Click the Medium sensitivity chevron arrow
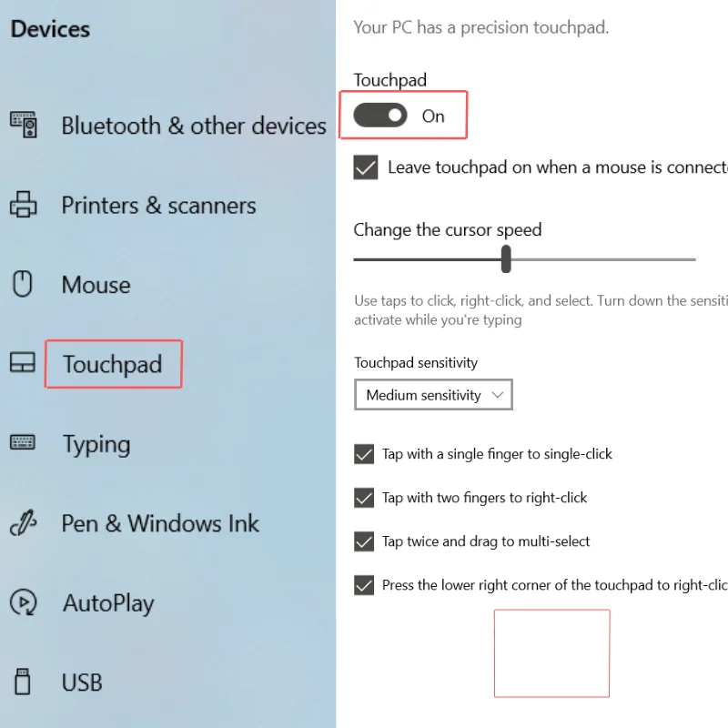The width and height of the screenshot is (728, 728). (498, 395)
